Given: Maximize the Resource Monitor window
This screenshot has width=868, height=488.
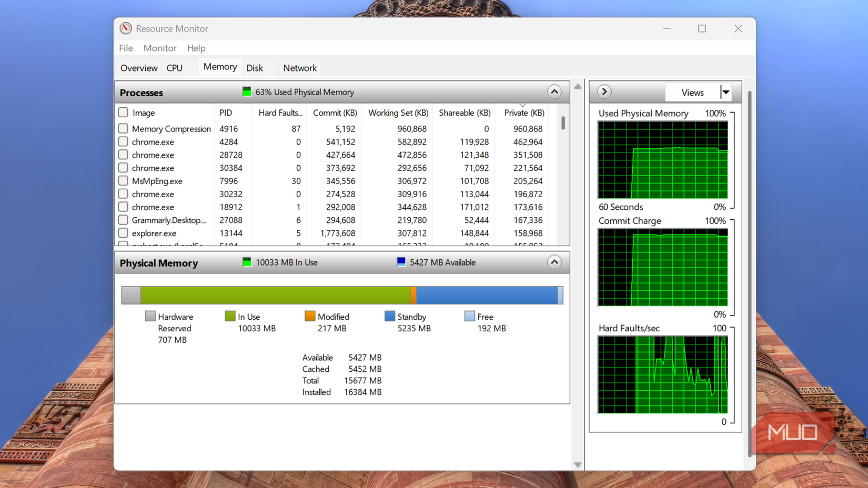Looking at the screenshot, I should pos(702,28).
